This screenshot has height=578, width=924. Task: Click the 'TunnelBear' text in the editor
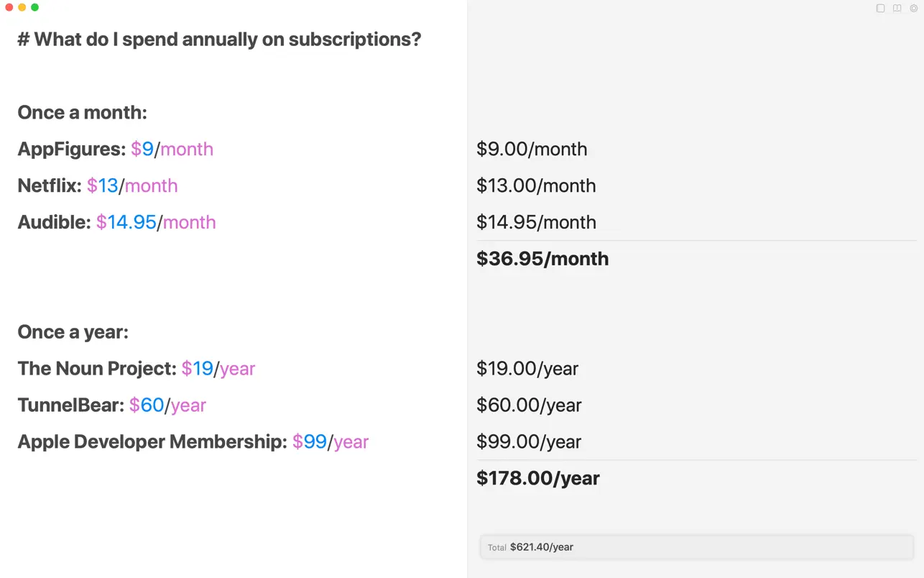click(68, 405)
